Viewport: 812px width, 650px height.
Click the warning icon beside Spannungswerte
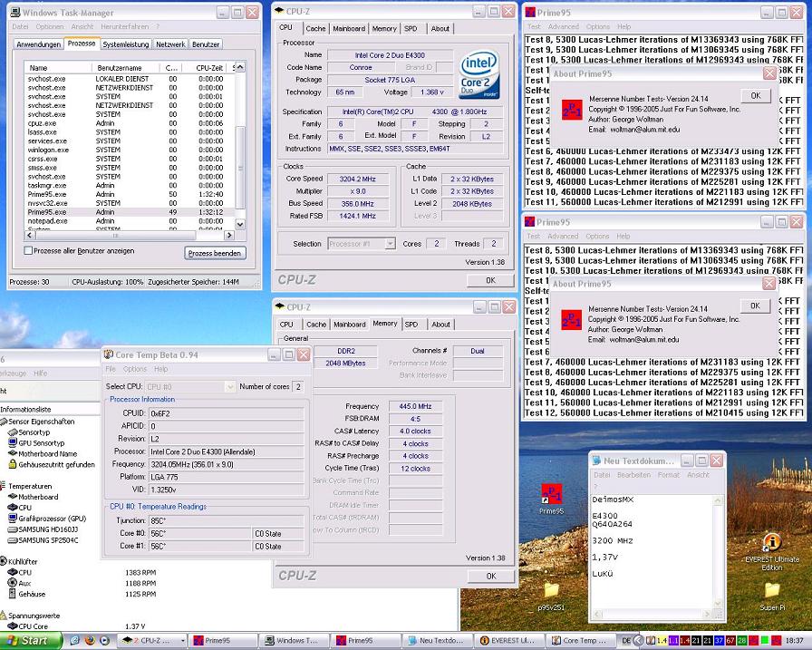[3, 616]
